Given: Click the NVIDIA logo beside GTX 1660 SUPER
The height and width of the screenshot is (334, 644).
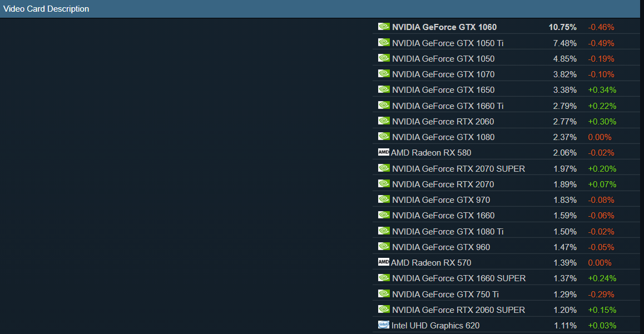Looking at the screenshot, I should 384,278.
